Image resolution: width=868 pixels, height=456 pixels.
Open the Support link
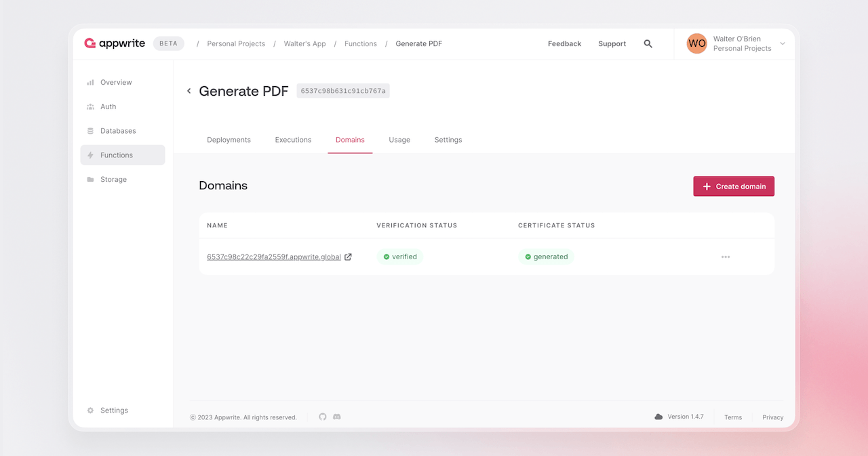(x=612, y=43)
